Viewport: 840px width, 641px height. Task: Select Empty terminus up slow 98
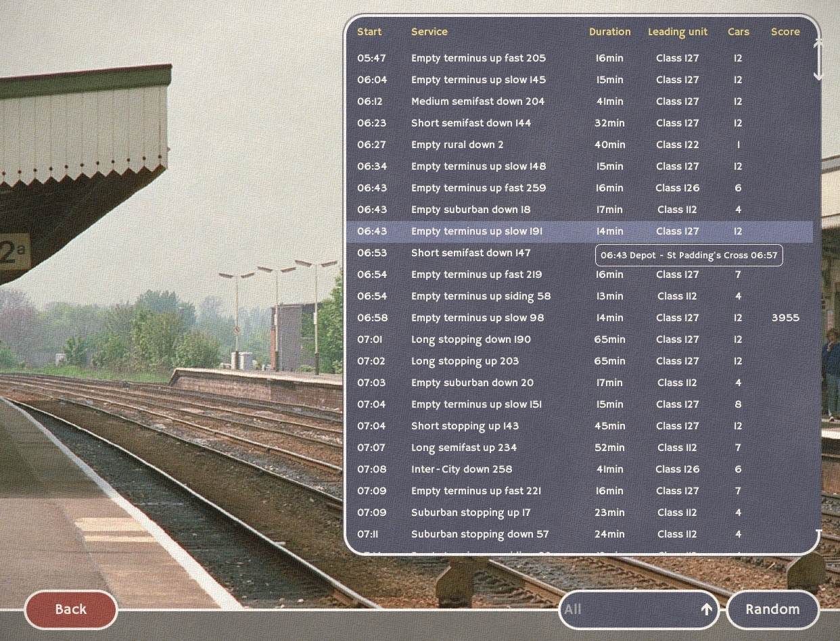tap(580, 318)
